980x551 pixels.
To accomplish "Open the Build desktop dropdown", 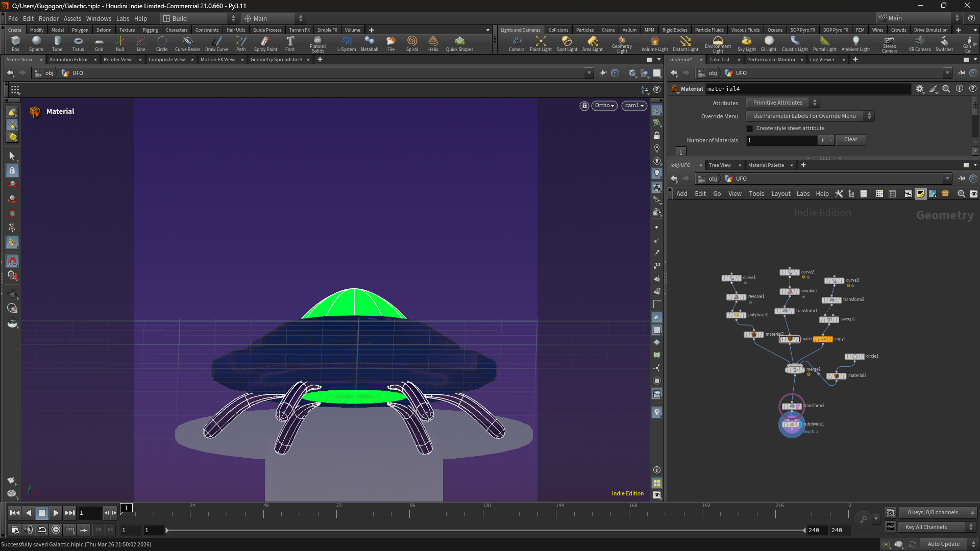I will coord(199,18).
